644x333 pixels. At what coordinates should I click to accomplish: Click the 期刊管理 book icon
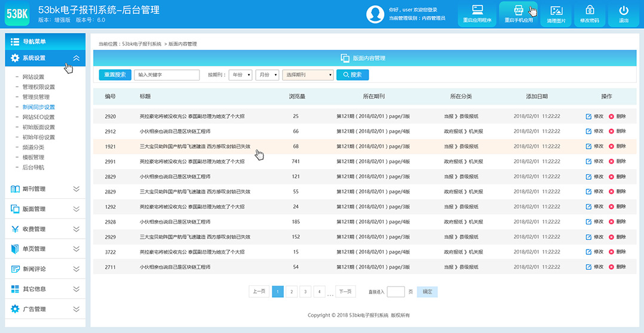15,189
